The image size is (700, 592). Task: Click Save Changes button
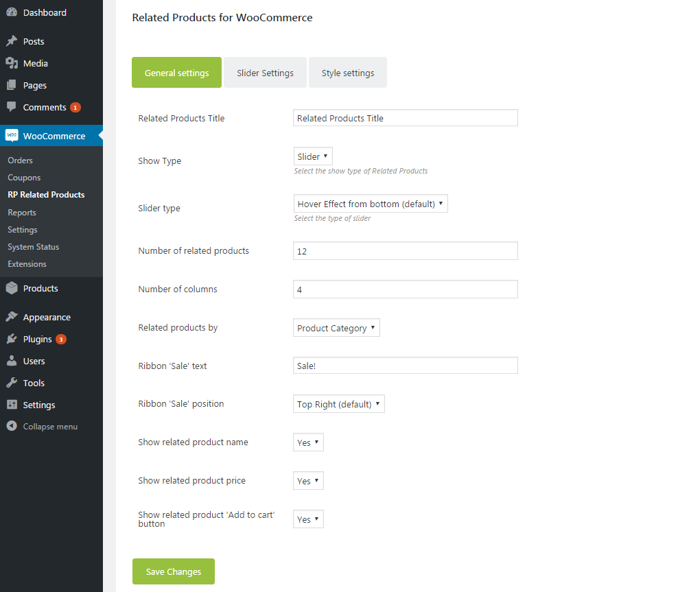(174, 571)
